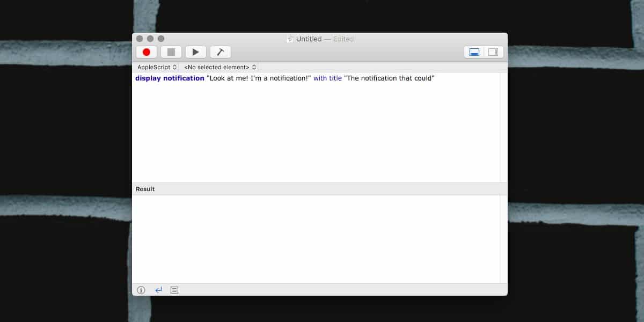This screenshot has width=644, height=322.
Task: Toggle the bottom result pane view
Action: pos(474,52)
